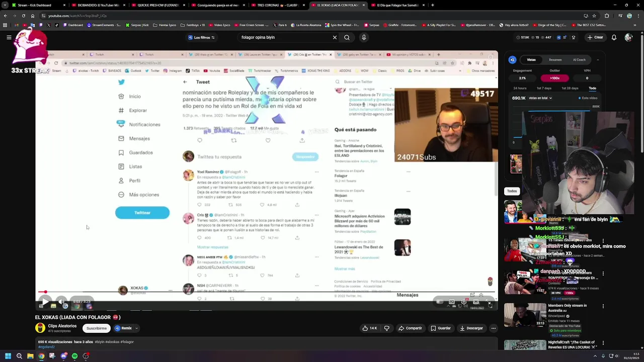
Task: Open more actions ellipsis menu
Action: click(x=494, y=328)
